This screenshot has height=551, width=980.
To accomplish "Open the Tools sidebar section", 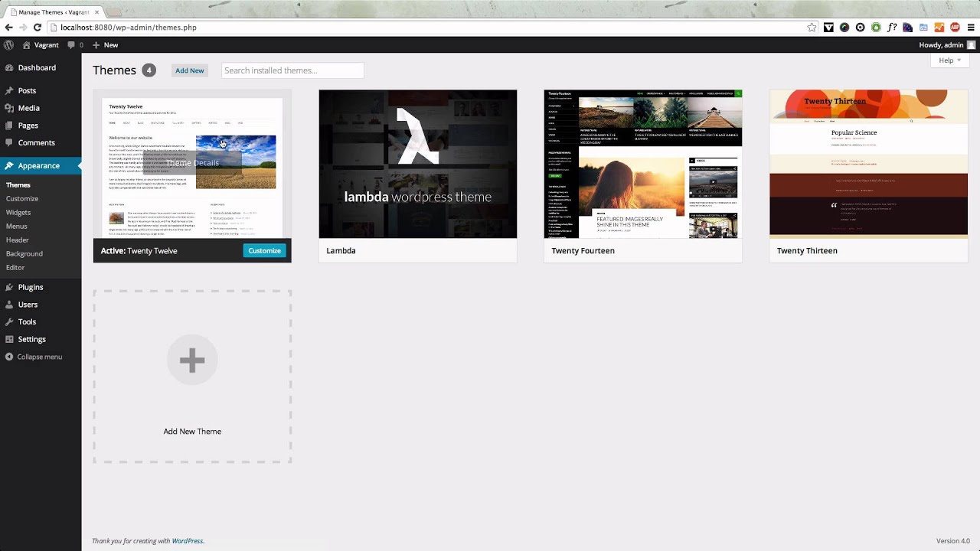I will pyautogui.click(x=27, y=321).
